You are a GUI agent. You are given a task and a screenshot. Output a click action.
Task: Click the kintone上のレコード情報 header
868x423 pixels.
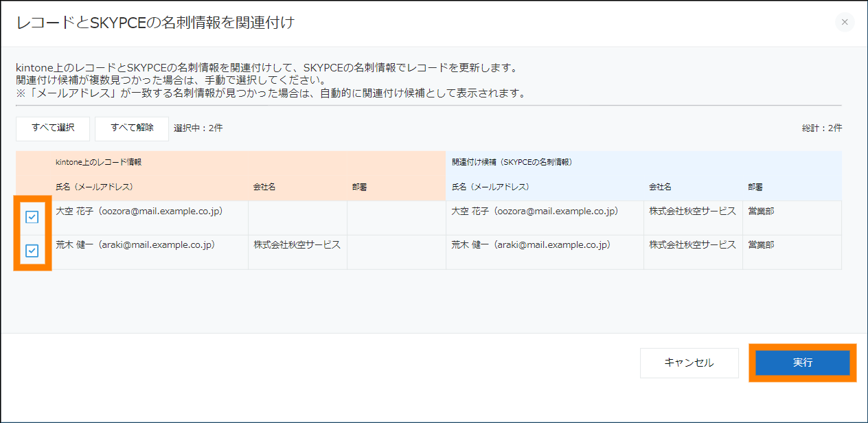click(x=99, y=162)
